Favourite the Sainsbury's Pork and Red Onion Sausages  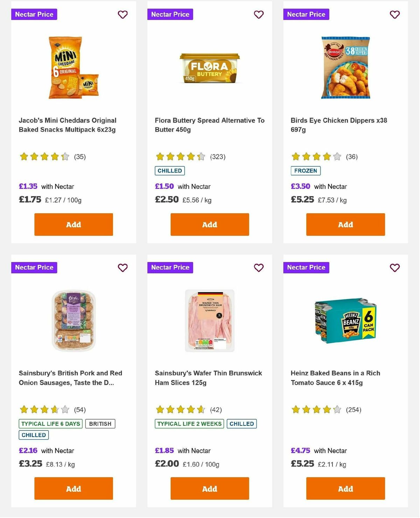coord(122,268)
